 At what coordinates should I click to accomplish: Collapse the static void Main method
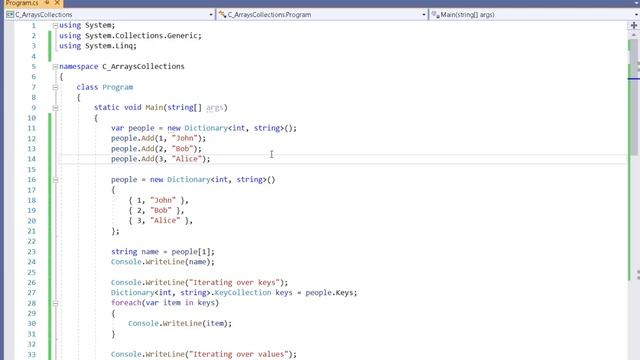(x=55, y=108)
